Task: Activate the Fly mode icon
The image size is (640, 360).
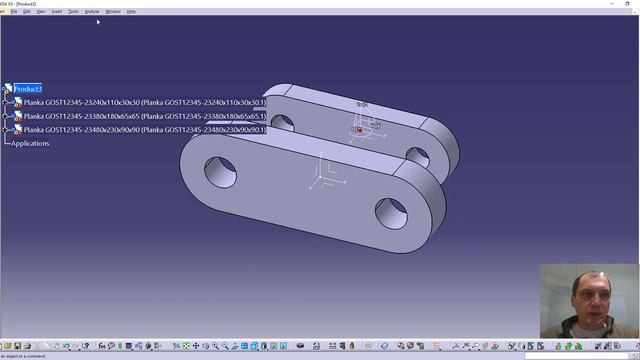Action: tap(176, 346)
